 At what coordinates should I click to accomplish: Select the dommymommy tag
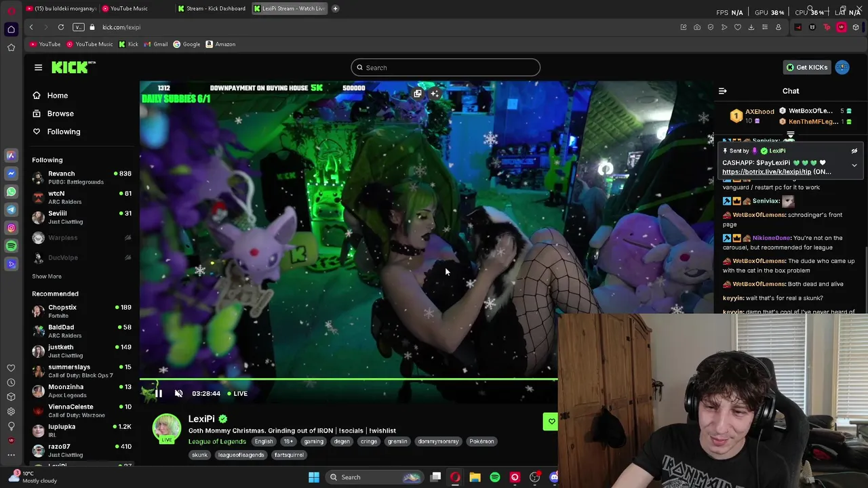click(438, 441)
